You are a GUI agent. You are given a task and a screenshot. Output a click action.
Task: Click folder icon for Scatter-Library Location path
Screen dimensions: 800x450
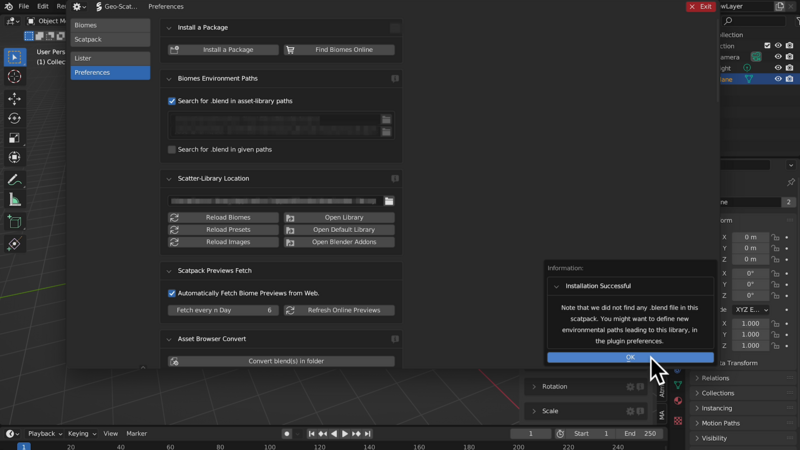tap(389, 201)
